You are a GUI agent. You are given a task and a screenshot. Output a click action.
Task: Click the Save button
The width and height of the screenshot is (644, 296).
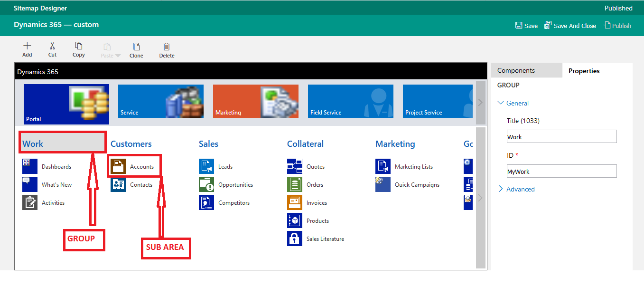pyautogui.click(x=526, y=26)
